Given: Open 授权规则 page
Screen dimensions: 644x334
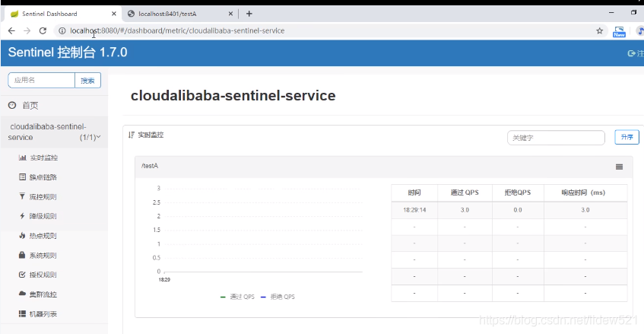Looking at the screenshot, I should [x=43, y=275].
